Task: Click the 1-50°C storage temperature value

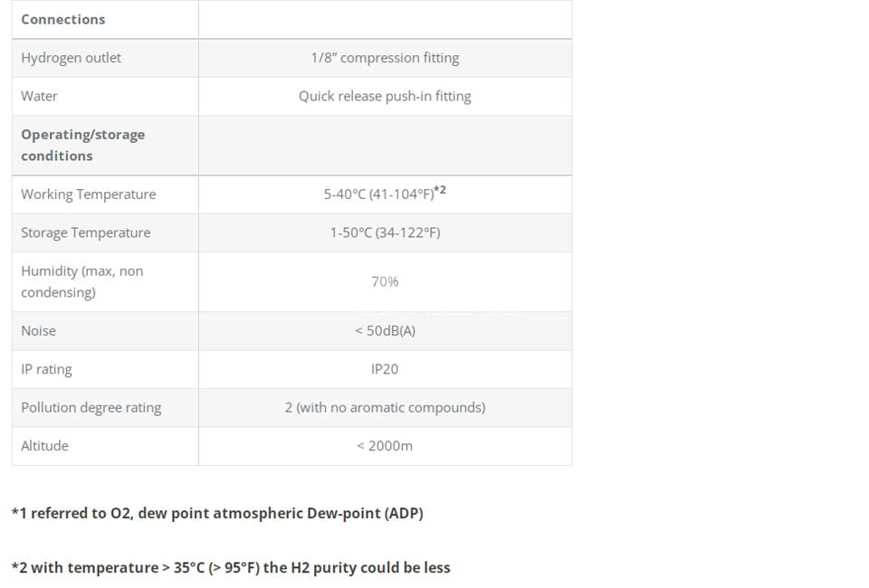Action: pos(386,232)
